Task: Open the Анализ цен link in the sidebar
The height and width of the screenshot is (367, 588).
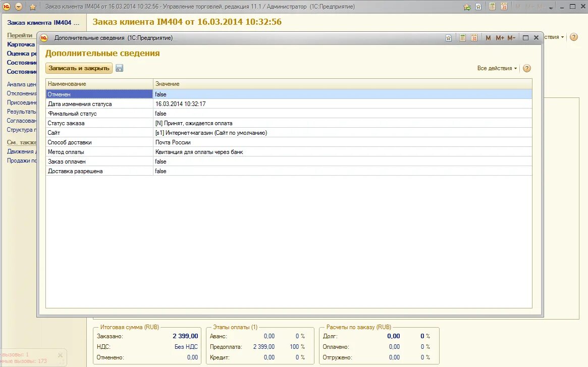Action: (x=21, y=84)
